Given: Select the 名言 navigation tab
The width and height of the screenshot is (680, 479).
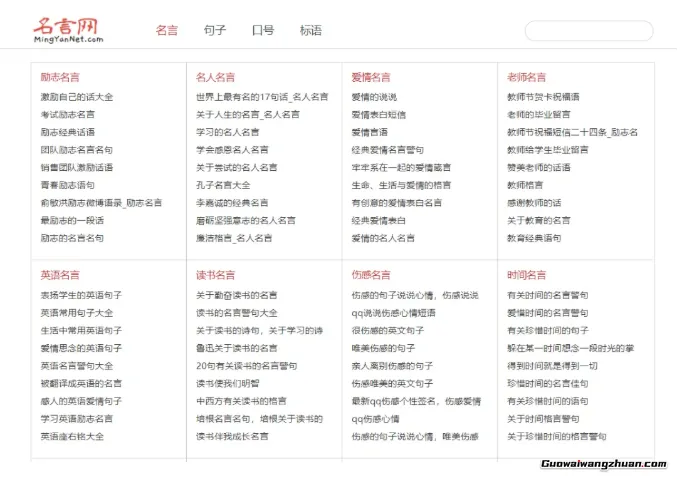Looking at the screenshot, I should pyautogui.click(x=166, y=30).
